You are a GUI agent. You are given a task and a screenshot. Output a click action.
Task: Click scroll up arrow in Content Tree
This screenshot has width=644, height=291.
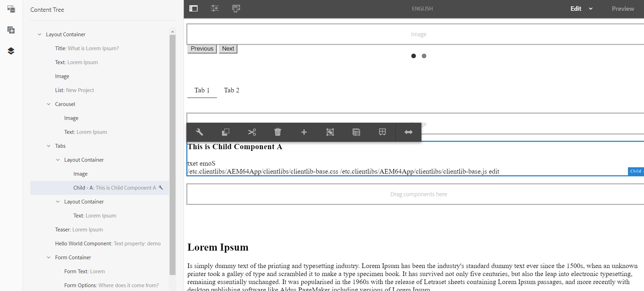tap(172, 32)
